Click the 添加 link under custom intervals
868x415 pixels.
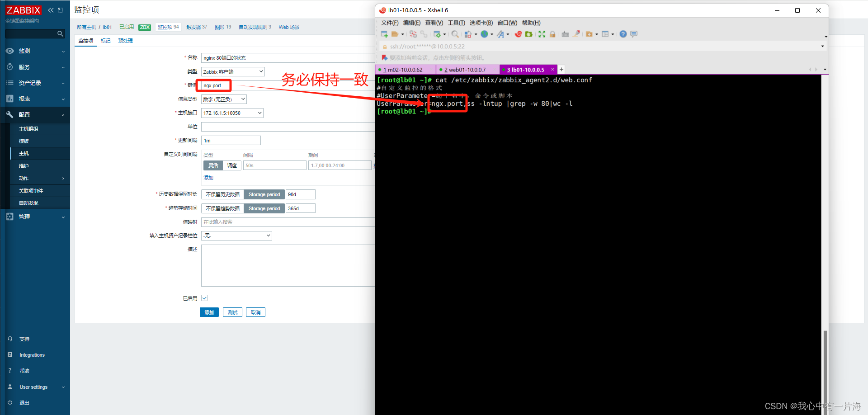click(208, 178)
